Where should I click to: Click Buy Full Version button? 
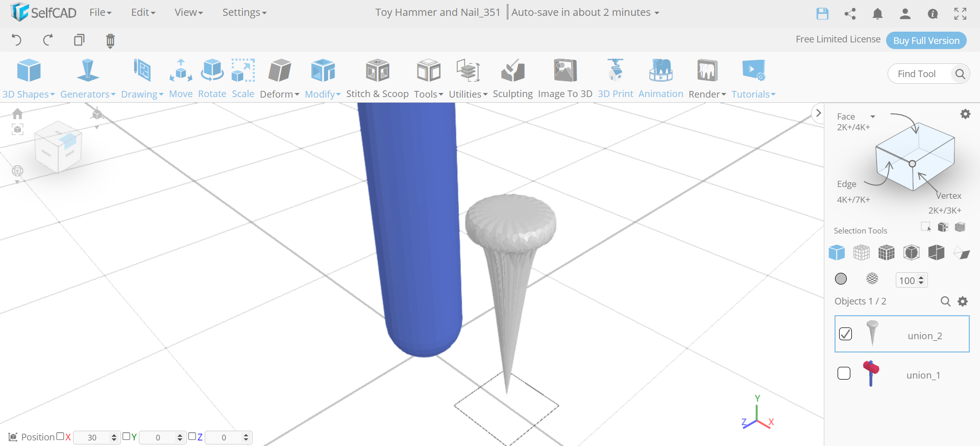[926, 40]
